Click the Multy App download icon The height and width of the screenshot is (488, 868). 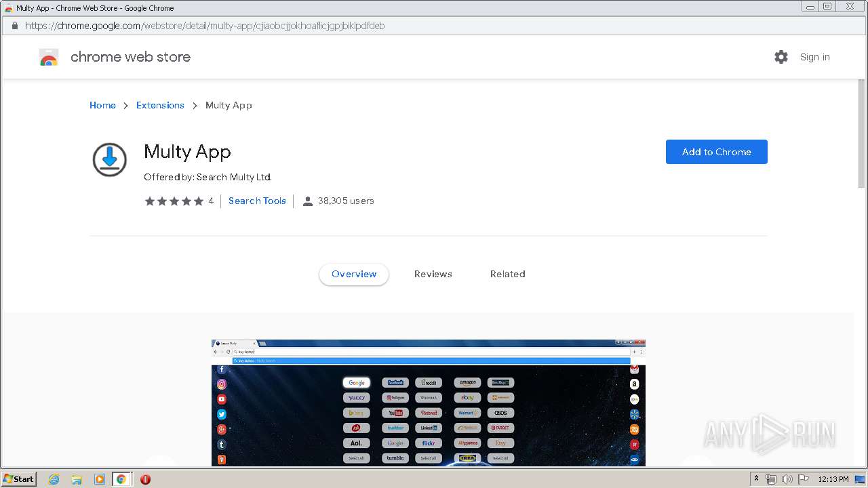coord(109,160)
